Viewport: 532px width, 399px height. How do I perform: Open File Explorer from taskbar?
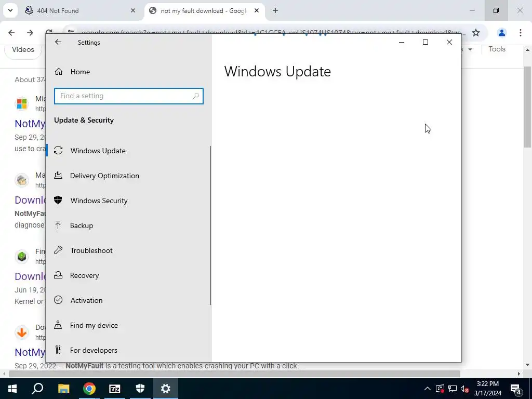pyautogui.click(x=63, y=389)
